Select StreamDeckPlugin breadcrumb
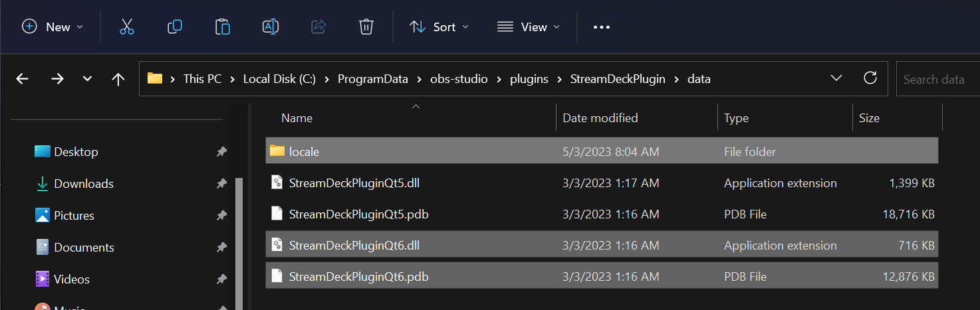The height and width of the screenshot is (310, 980). (x=618, y=79)
